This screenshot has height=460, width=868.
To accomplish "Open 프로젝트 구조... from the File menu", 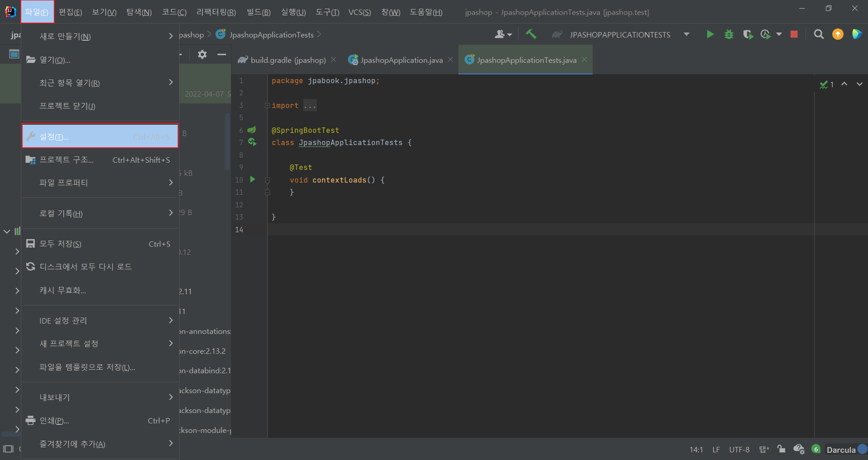I will click(x=100, y=160).
